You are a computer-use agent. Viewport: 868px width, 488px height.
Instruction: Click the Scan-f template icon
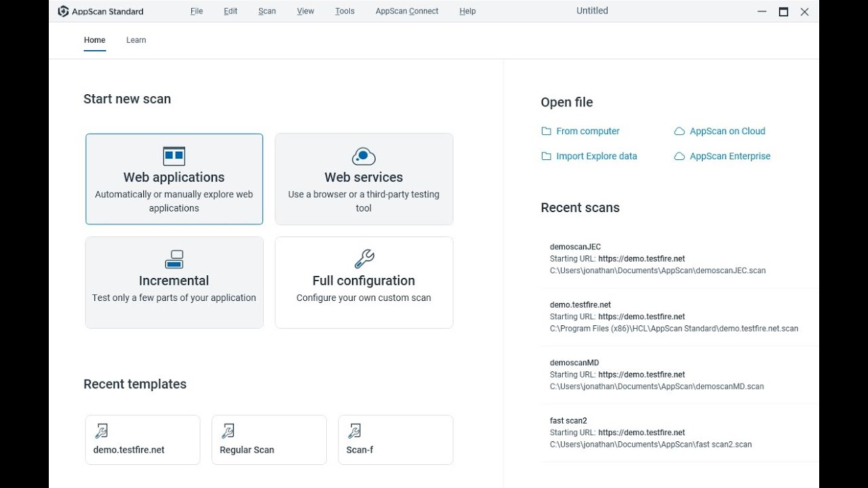354,431
